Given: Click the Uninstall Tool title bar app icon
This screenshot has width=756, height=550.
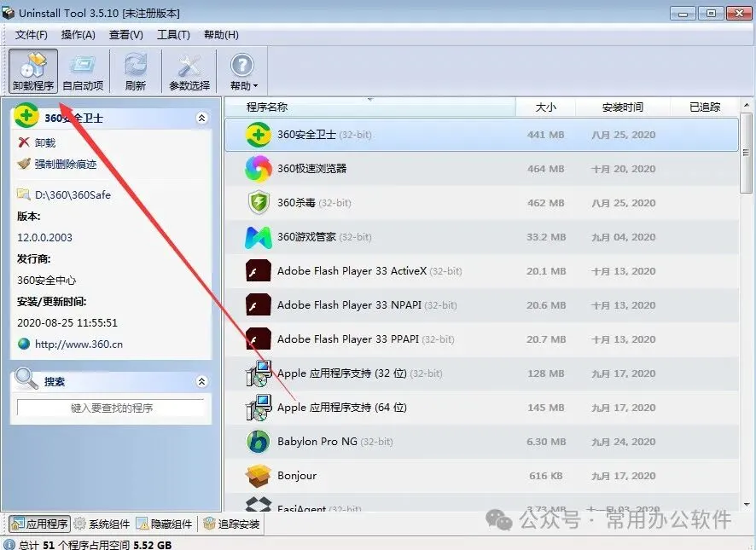Looking at the screenshot, I should [9, 13].
